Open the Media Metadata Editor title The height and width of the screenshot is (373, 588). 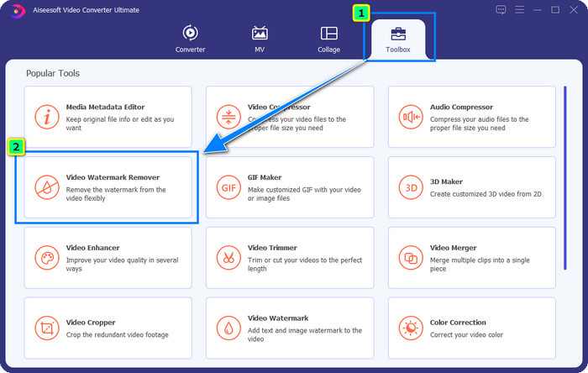105,107
